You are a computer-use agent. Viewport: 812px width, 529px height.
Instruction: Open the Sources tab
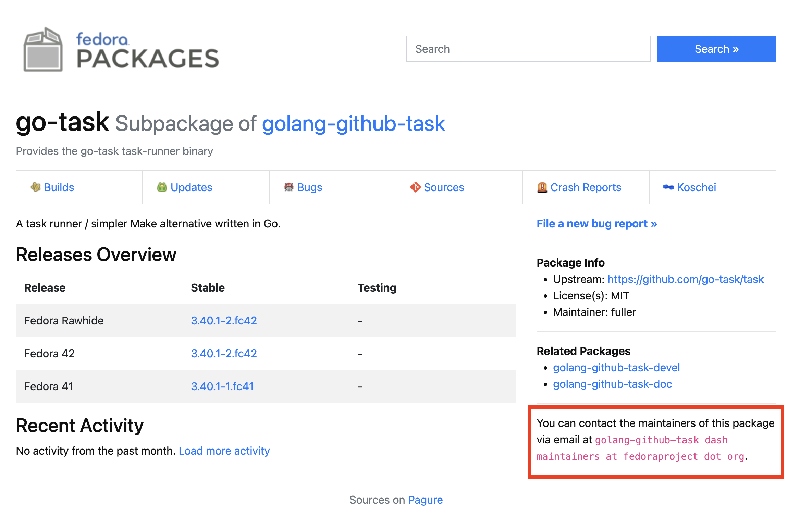coord(459,187)
